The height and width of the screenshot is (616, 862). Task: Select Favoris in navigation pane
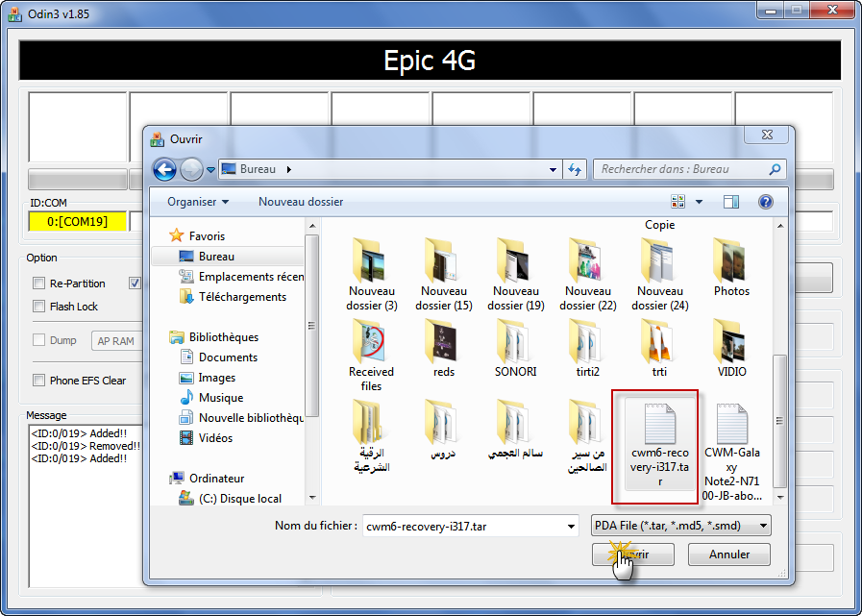tap(197, 236)
